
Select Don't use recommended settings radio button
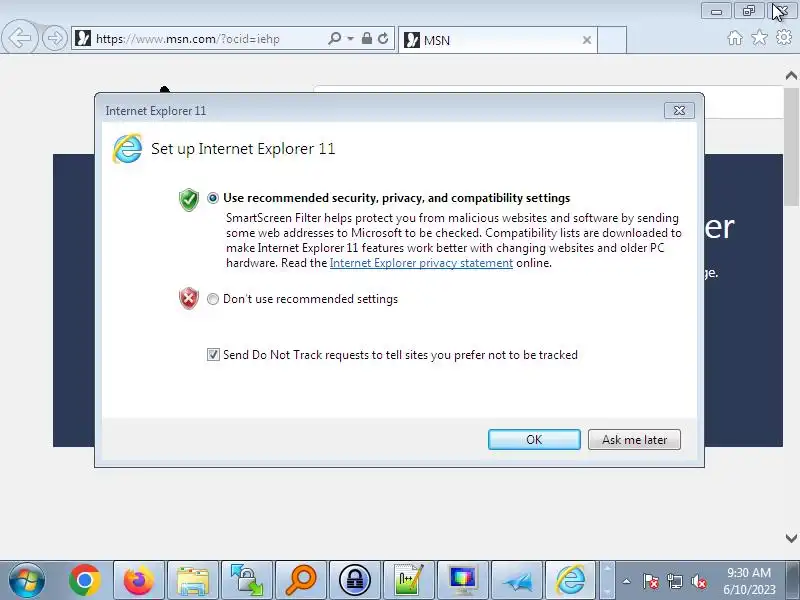click(x=213, y=298)
